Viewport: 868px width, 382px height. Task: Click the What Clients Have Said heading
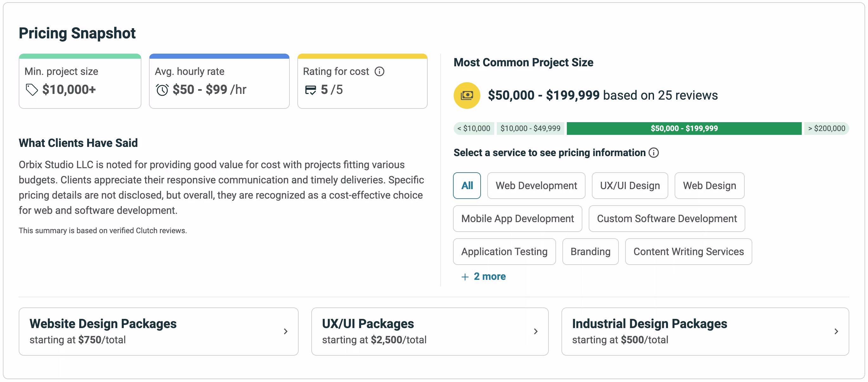[x=78, y=143]
